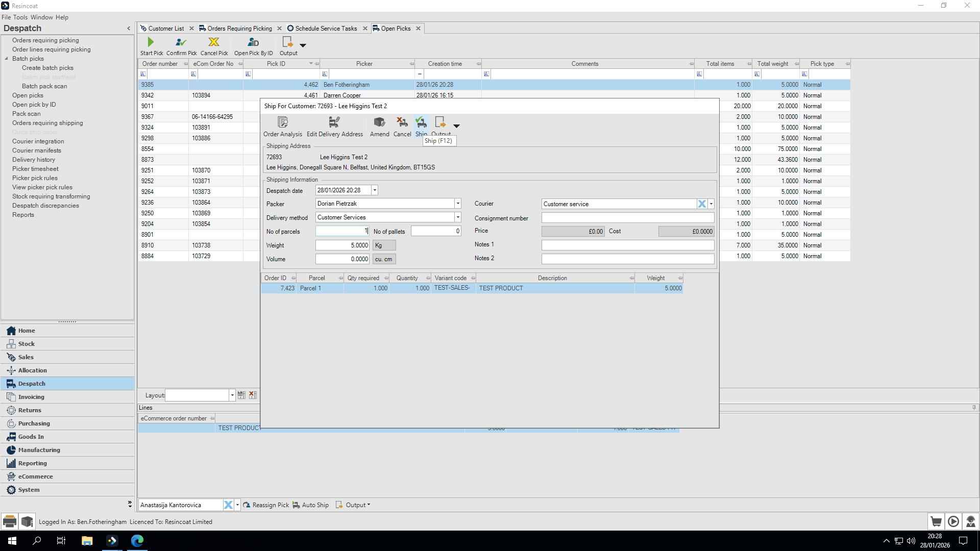
Task: Click the Reassign Pick button
Action: pyautogui.click(x=266, y=505)
